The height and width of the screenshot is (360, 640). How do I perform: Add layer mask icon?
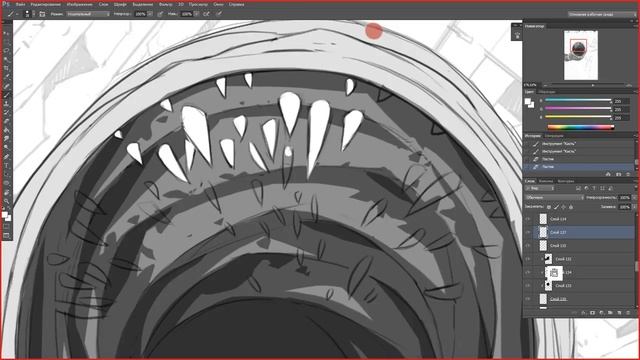pos(592,313)
